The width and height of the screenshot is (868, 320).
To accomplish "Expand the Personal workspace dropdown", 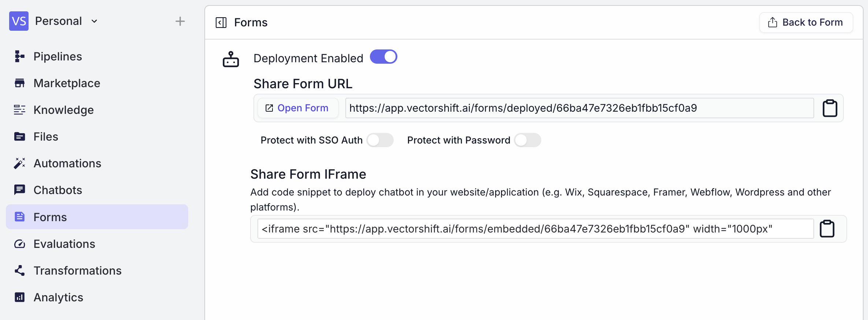I will tap(94, 21).
